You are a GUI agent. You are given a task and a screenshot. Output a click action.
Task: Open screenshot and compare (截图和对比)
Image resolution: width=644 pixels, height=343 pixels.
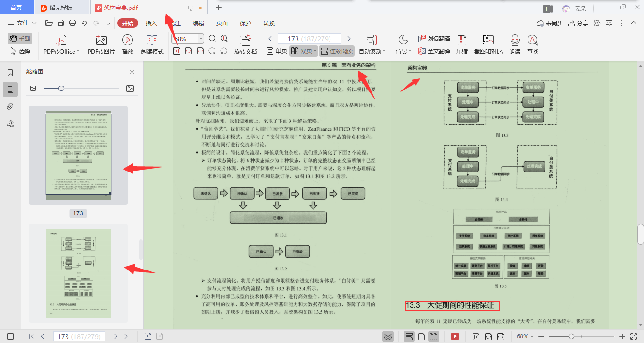pyautogui.click(x=488, y=45)
